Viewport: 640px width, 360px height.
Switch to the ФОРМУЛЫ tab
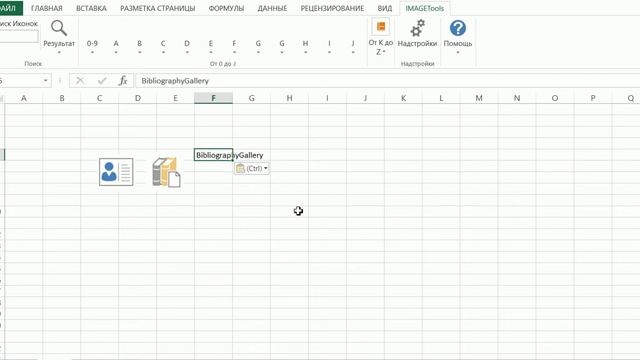pyautogui.click(x=226, y=8)
